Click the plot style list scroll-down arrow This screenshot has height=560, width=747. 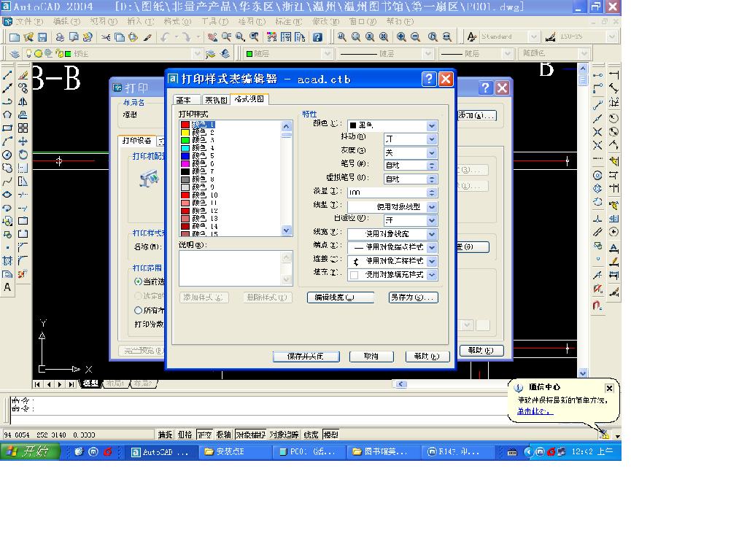(x=286, y=230)
